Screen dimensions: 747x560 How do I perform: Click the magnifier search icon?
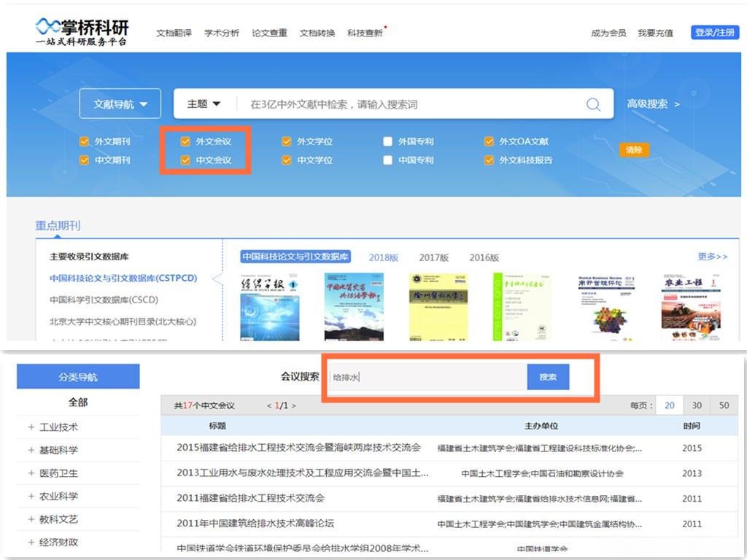point(593,104)
